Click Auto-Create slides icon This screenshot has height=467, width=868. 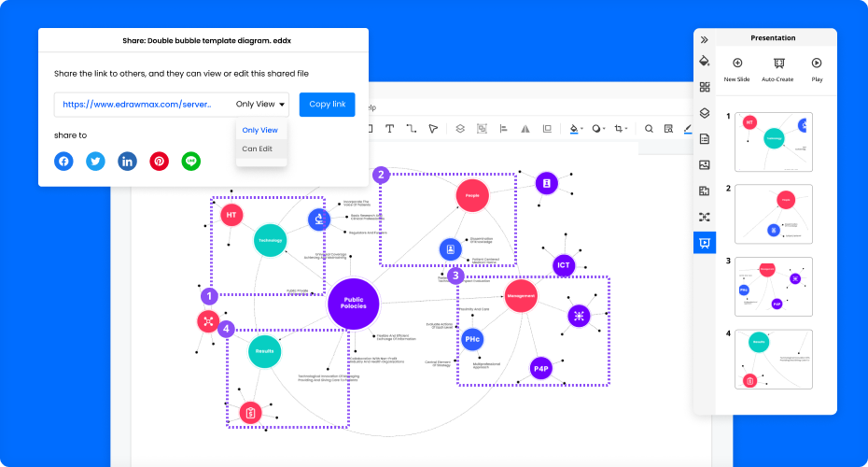tap(777, 64)
